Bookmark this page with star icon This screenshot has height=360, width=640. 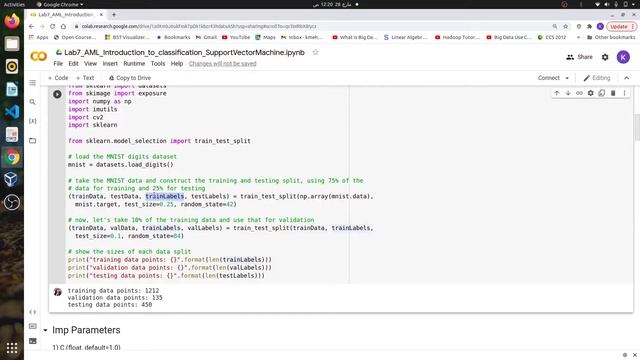[566, 26]
